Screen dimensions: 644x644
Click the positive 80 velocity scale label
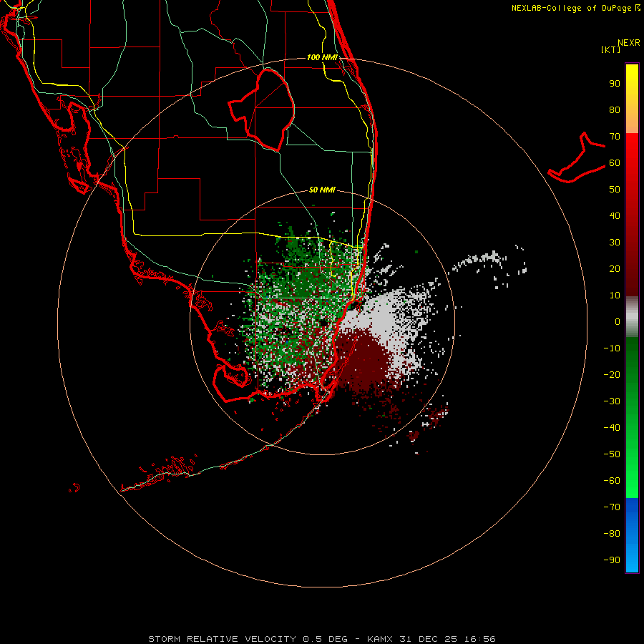point(615,109)
